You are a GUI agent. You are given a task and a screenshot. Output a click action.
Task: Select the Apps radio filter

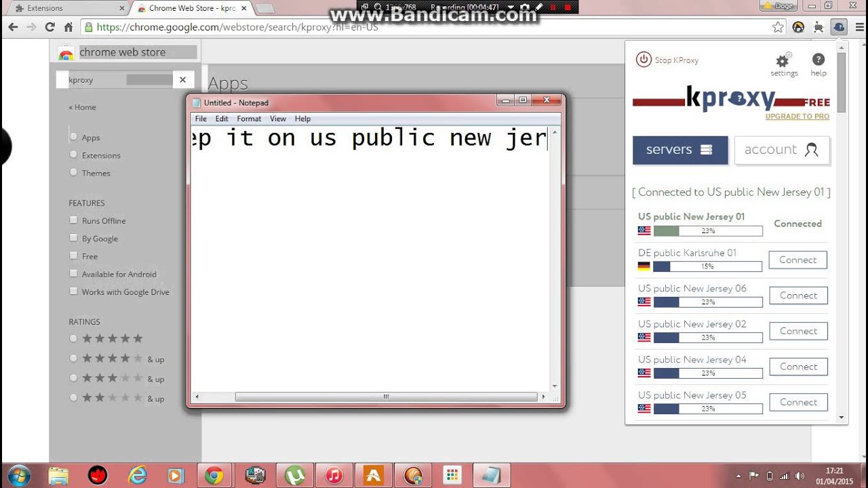73,137
